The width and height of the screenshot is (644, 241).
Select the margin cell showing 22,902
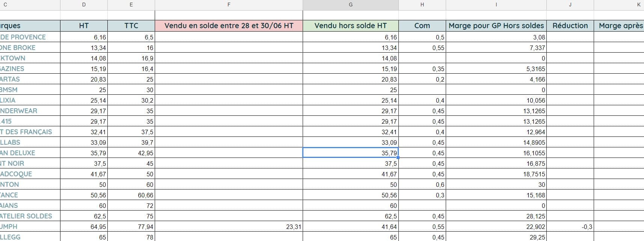pyautogui.click(x=496, y=227)
